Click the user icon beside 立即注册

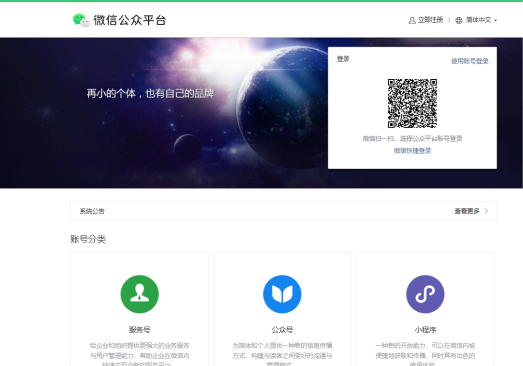coord(412,20)
